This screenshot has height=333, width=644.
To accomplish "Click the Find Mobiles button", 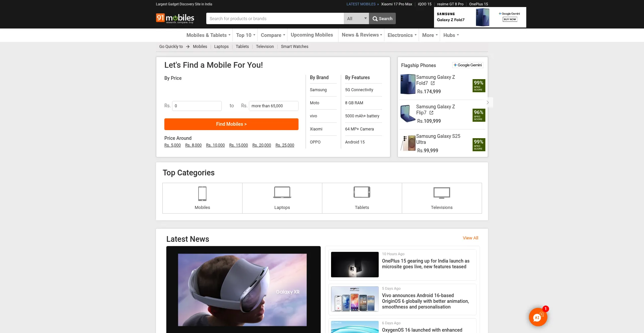I will click(231, 124).
